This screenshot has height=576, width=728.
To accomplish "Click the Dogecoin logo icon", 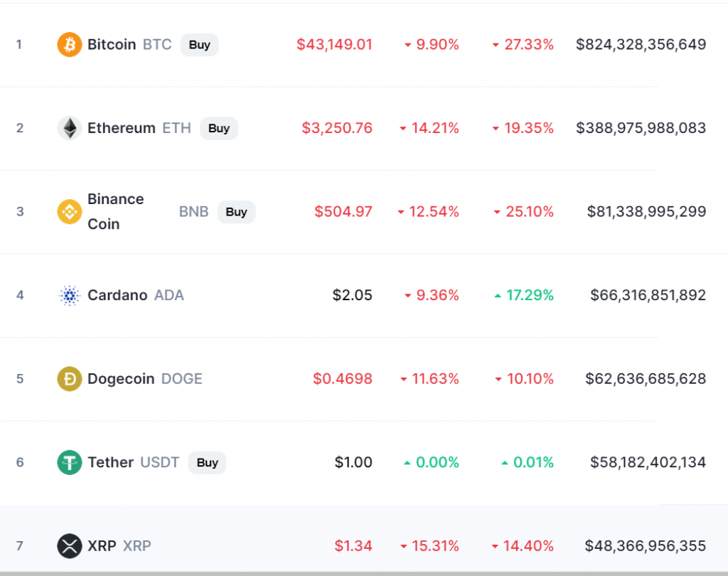I will click(x=70, y=379).
